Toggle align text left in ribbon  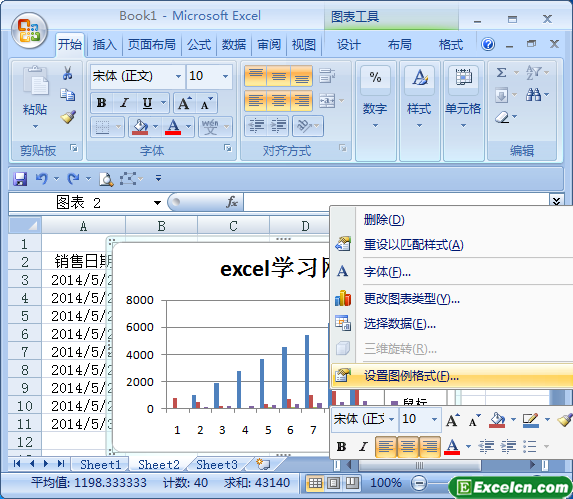coord(255,100)
